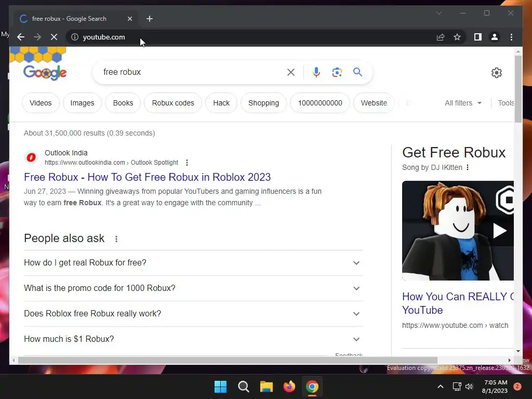Click the share this page icon
Viewport: 532px width, 399px height.
click(x=441, y=37)
